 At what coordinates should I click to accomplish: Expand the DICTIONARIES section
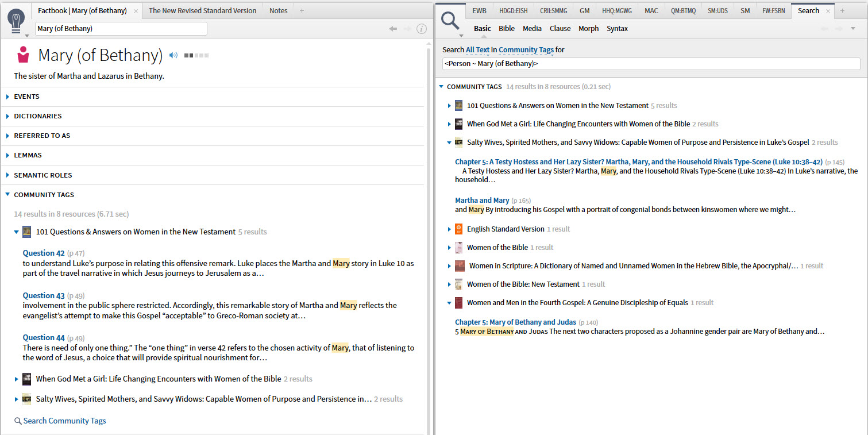pos(8,117)
